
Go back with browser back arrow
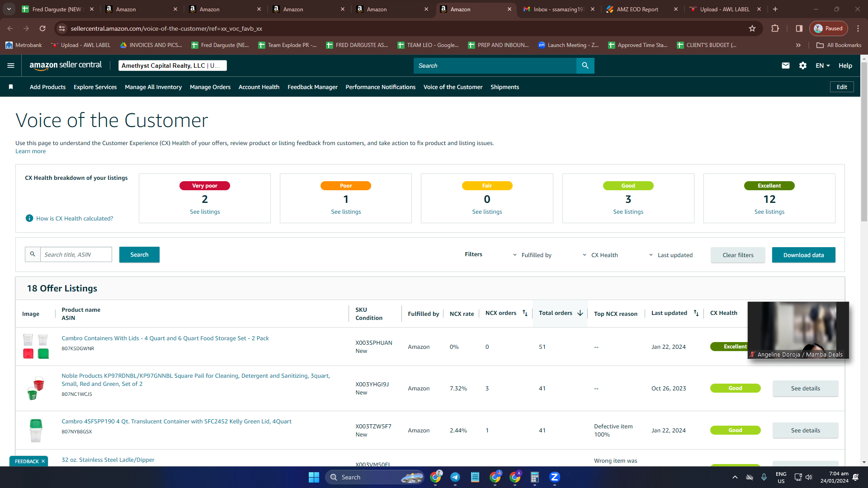point(10,28)
